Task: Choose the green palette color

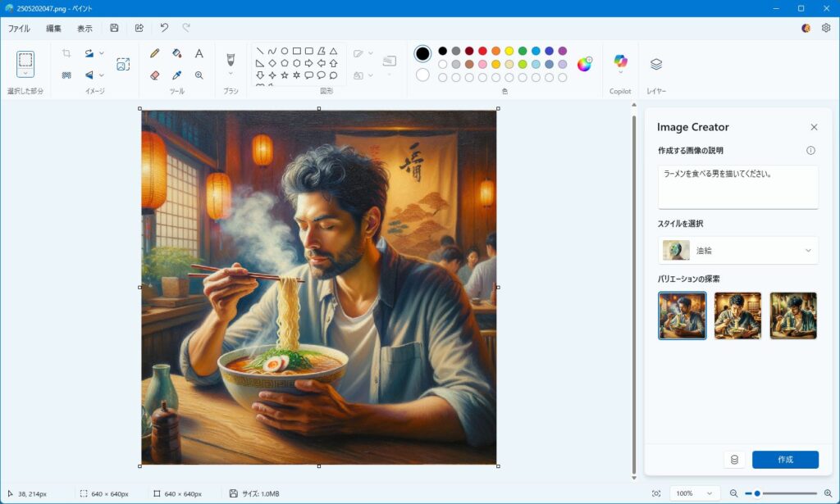Action: click(523, 51)
